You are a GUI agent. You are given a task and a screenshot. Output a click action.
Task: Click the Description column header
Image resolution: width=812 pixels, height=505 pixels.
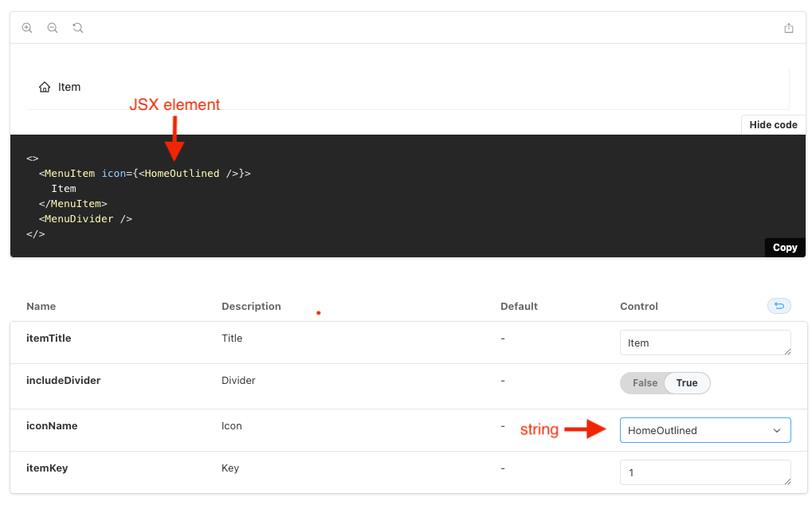251,307
